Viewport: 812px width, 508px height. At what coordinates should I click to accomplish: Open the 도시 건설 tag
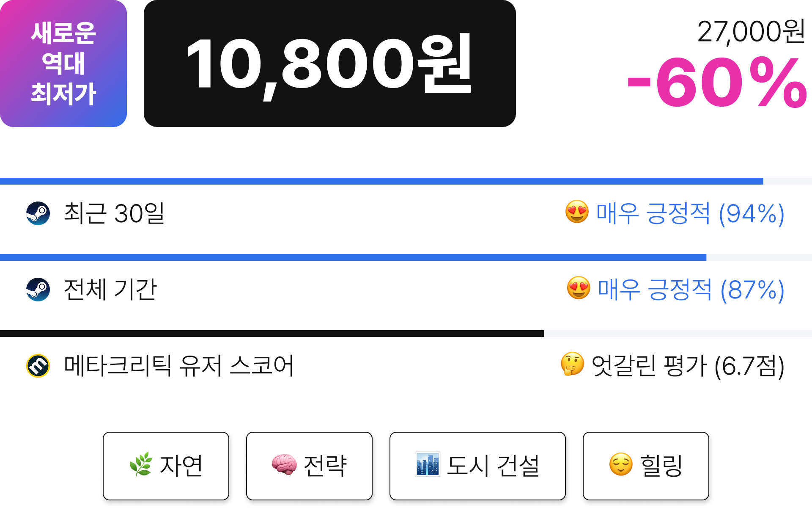477,466
